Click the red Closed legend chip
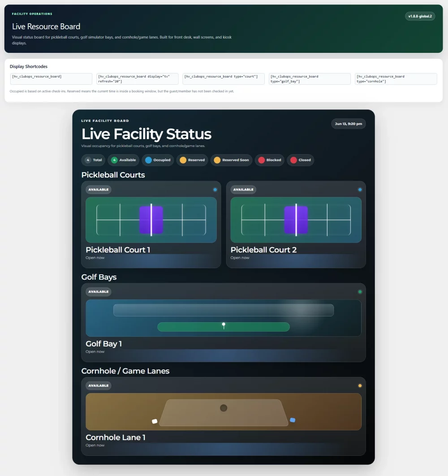The height and width of the screenshot is (476, 448). (301, 160)
